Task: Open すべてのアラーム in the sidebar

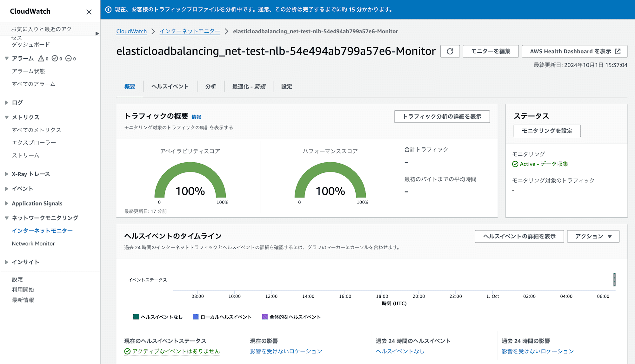Action: tap(33, 84)
